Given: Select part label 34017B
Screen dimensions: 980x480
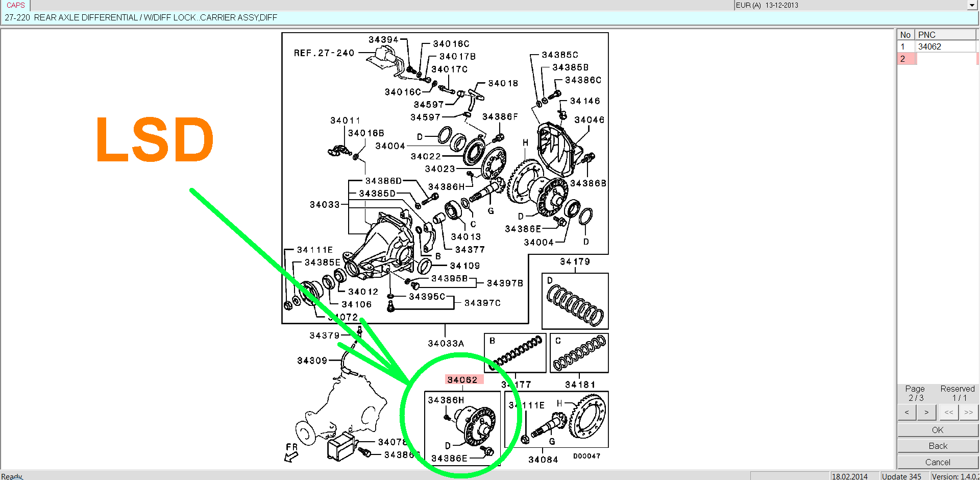Looking at the screenshot, I should (457, 57).
